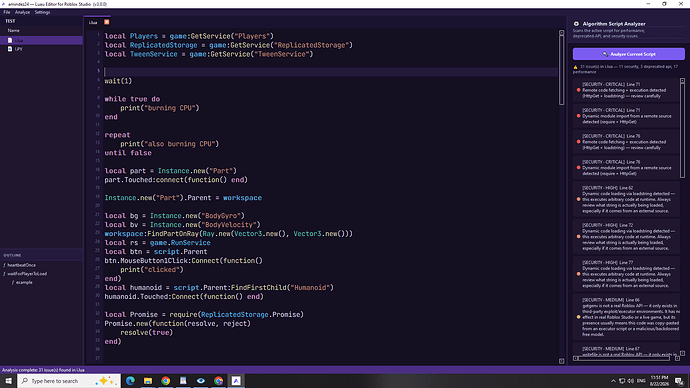This screenshot has width=690, height=388.
Task: Click the ENG language indicator
Action: 641,381
